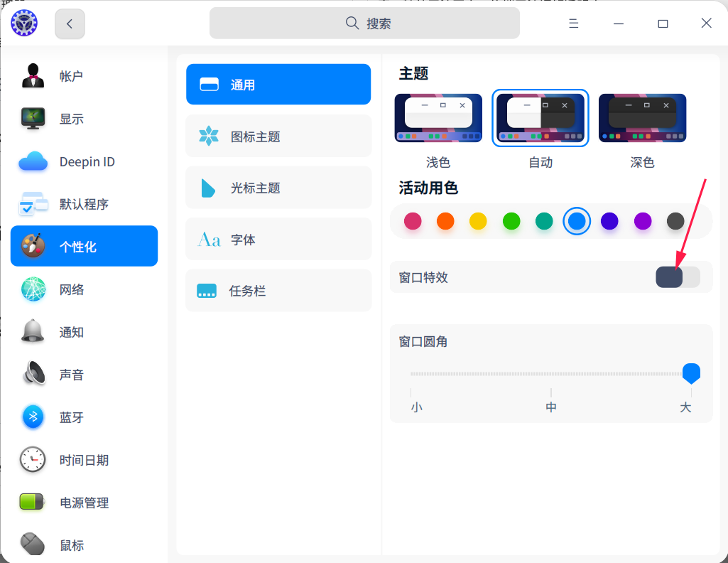Click the 窗口圆角 slider at 中 position
Screen dimensions: 728x563
(x=551, y=374)
